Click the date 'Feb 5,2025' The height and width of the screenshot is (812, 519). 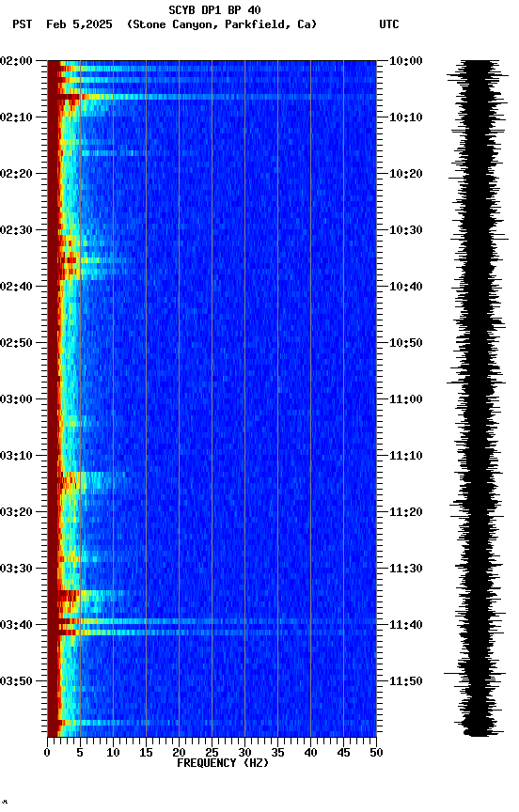point(79,24)
